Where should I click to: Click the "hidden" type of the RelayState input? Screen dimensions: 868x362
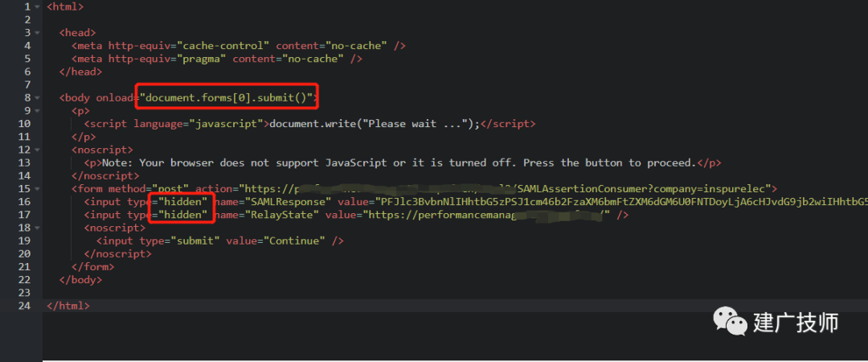182,215
